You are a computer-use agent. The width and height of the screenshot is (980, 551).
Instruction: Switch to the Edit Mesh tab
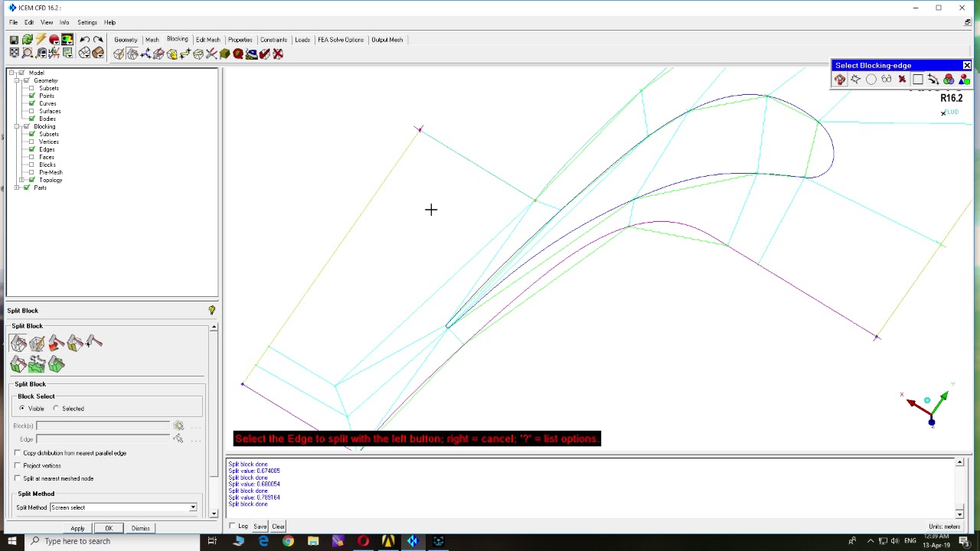[x=207, y=40]
